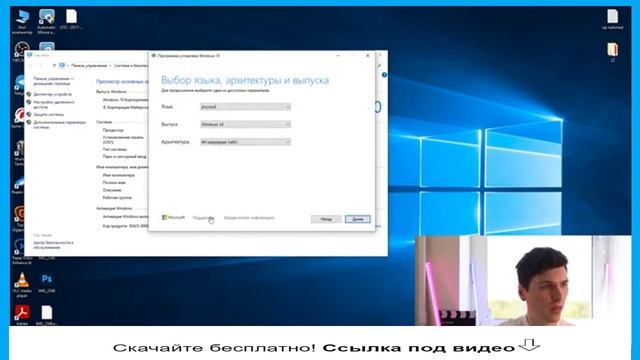Minimize the Windows 10 setup dialog

tap(338, 56)
